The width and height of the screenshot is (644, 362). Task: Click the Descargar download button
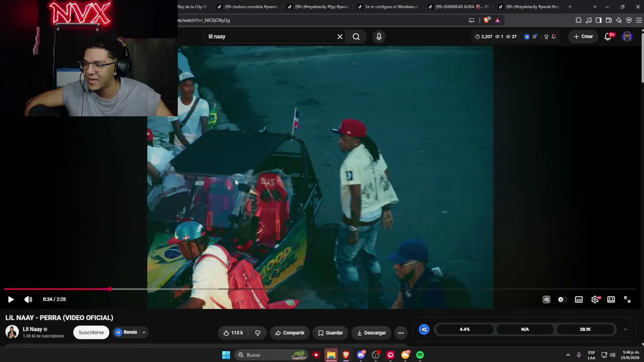coord(371,333)
